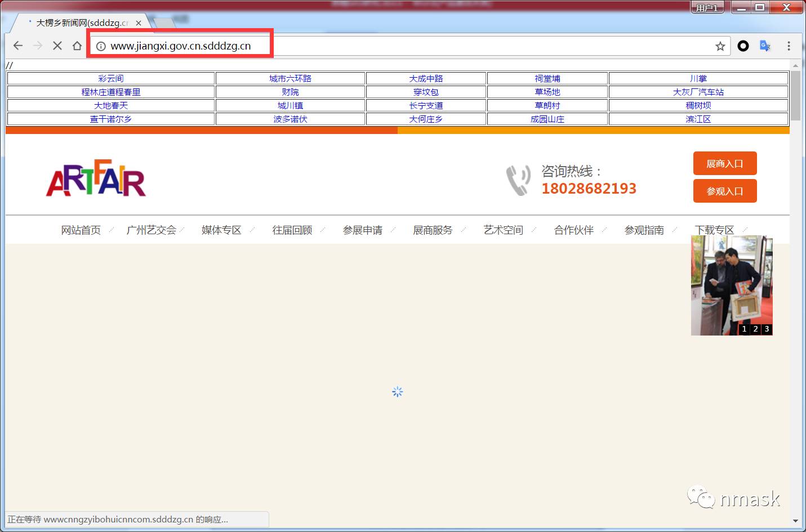Viewport: 806px width, 532px height.
Task: Click the user profile button 用户1
Action: coord(707,8)
